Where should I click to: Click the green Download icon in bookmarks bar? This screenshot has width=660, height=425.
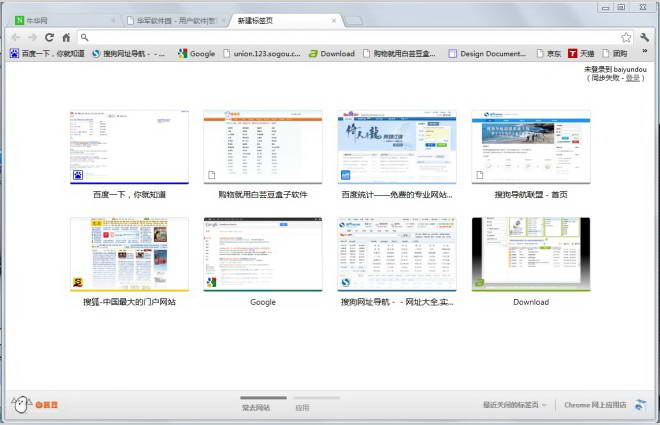coord(313,53)
